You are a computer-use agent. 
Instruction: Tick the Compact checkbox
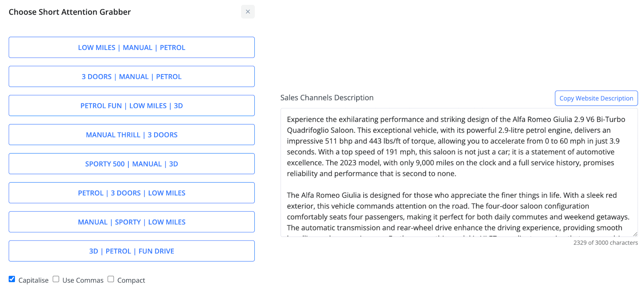pyautogui.click(x=111, y=279)
